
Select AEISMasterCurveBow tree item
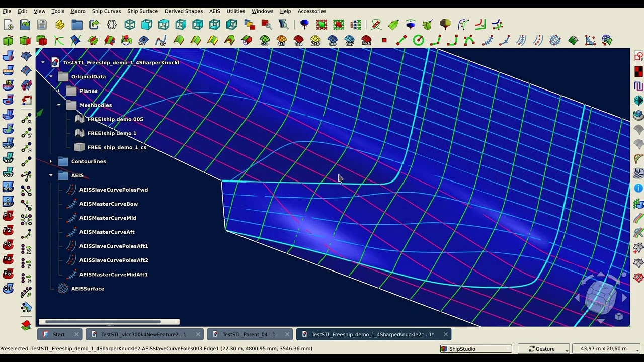coord(109,204)
